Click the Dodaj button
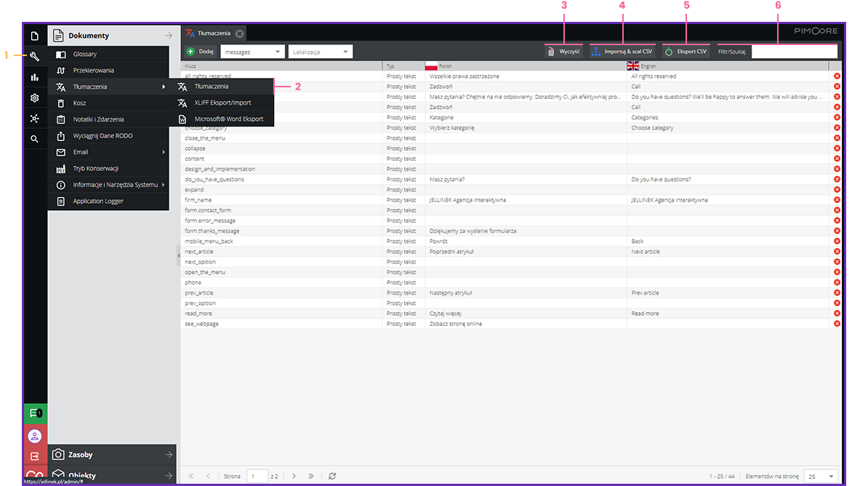 coord(200,52)
